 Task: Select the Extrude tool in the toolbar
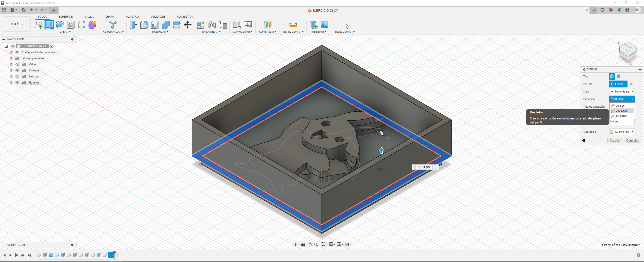pos(49,25)
